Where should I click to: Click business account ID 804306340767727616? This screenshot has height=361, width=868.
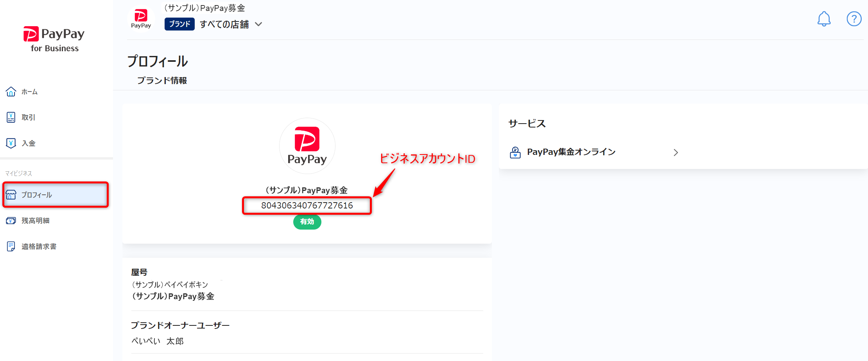coord(307,205)
